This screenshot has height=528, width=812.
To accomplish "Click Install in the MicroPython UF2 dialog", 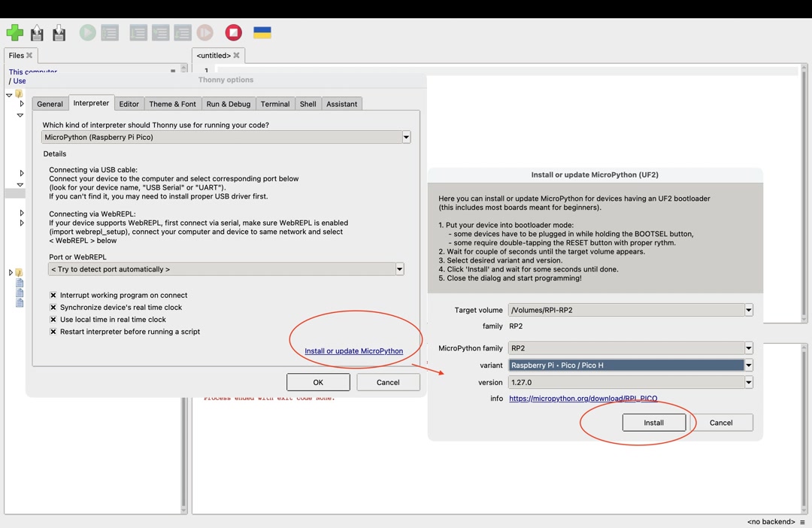I will coord(653,423).
